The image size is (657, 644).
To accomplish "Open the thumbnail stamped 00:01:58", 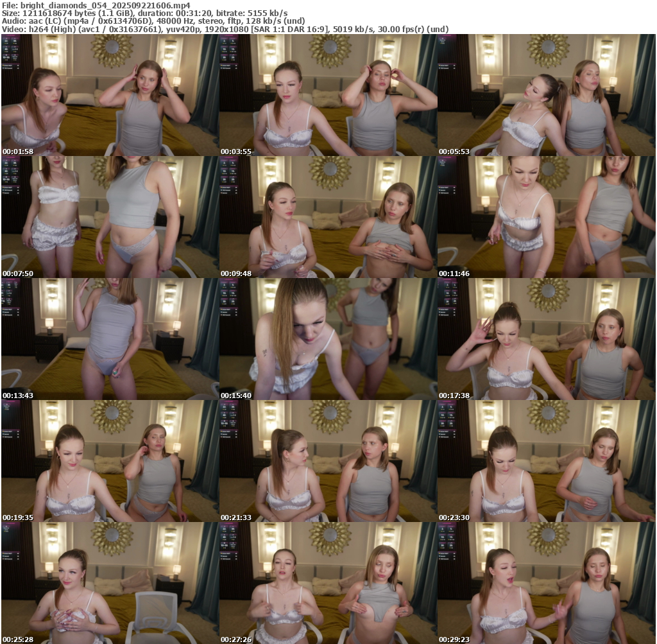I will [x=110, y=95].
